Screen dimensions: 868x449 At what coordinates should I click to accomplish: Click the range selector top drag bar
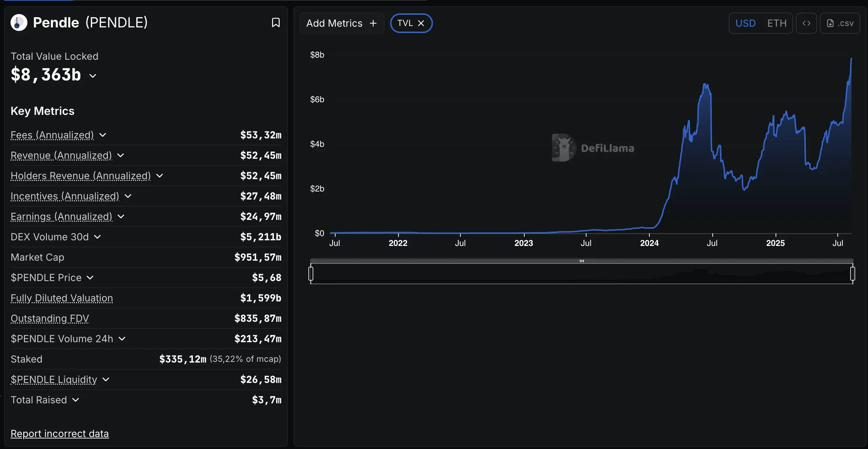[x=582, y=261]
